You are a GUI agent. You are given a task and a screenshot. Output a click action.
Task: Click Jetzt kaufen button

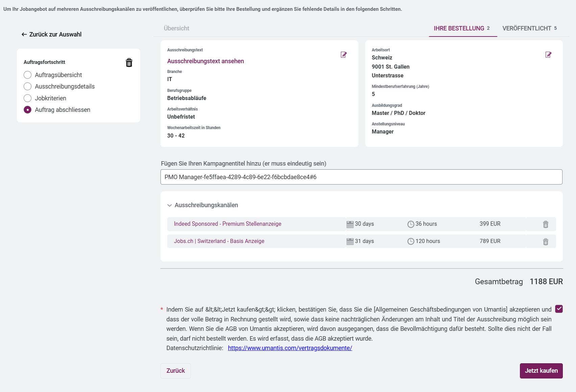pos(541,371)
